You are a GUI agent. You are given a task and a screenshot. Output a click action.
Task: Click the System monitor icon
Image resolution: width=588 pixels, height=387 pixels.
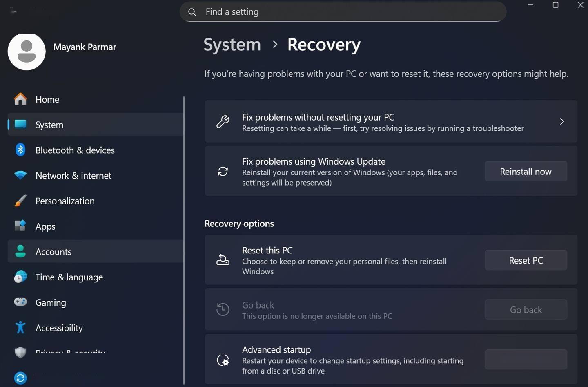(20, 124)
